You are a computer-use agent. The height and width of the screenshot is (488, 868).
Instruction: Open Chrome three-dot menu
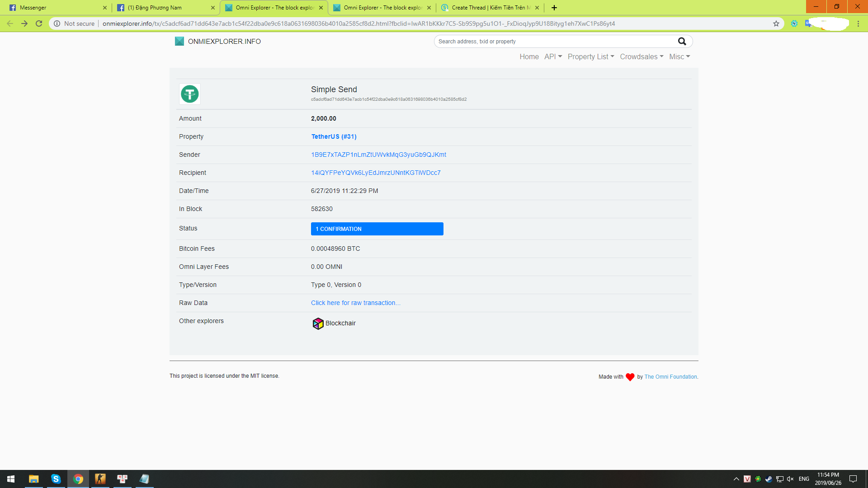(x=858, y=23)
